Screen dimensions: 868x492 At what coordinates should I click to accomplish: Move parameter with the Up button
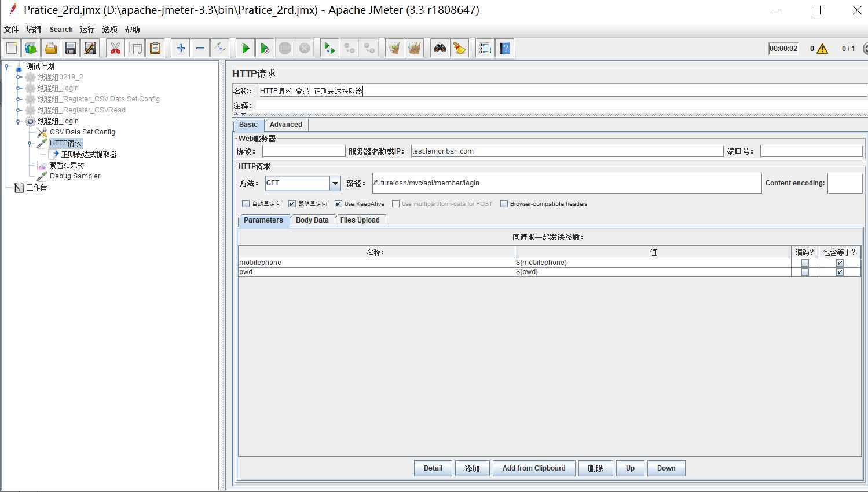click(630, 468)
